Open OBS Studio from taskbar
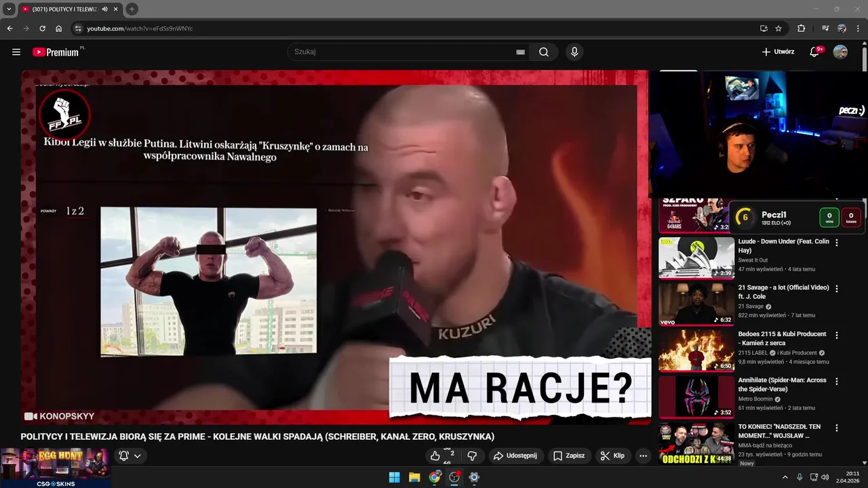868x488 pixels. point(454,477)
